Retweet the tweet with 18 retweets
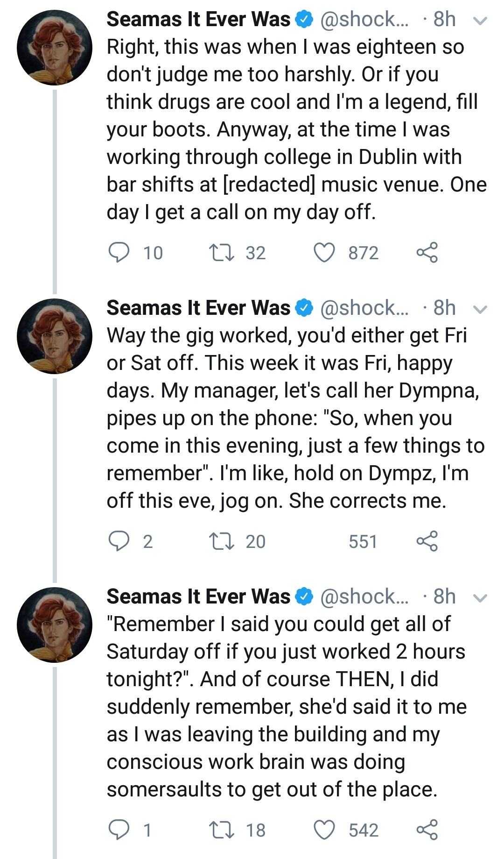 pyautogui.click(x=222, y=830)
